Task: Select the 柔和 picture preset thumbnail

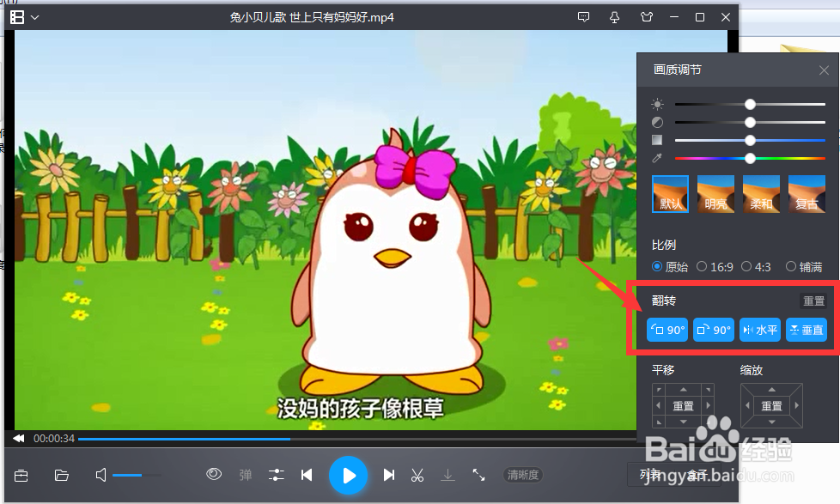Action: [x=761, y=194]
